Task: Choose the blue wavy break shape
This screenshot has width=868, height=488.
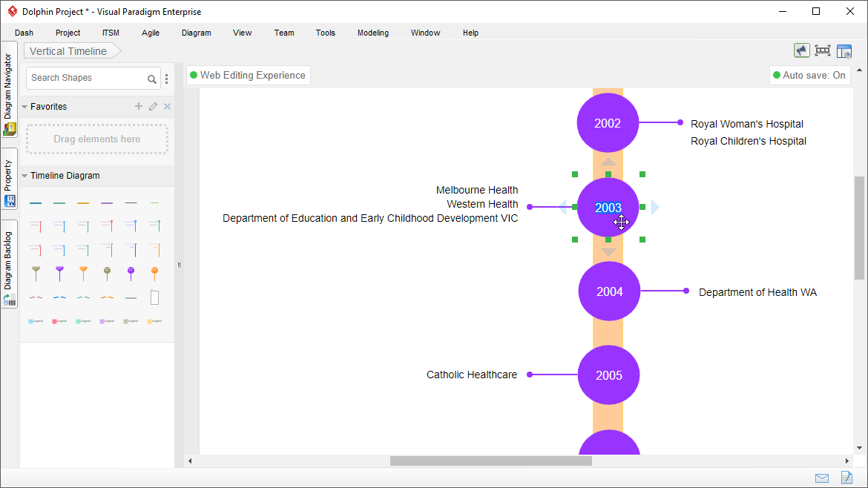Action: point(60,297)
